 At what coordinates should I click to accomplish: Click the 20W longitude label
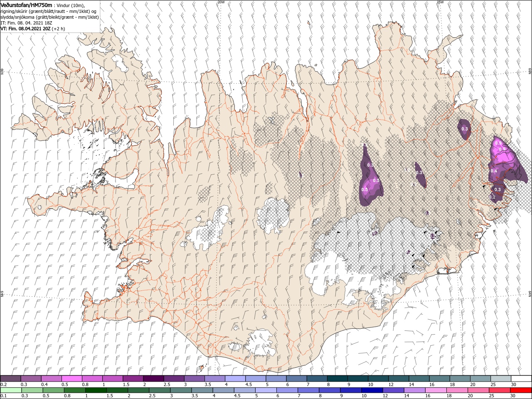coord(221,2)
